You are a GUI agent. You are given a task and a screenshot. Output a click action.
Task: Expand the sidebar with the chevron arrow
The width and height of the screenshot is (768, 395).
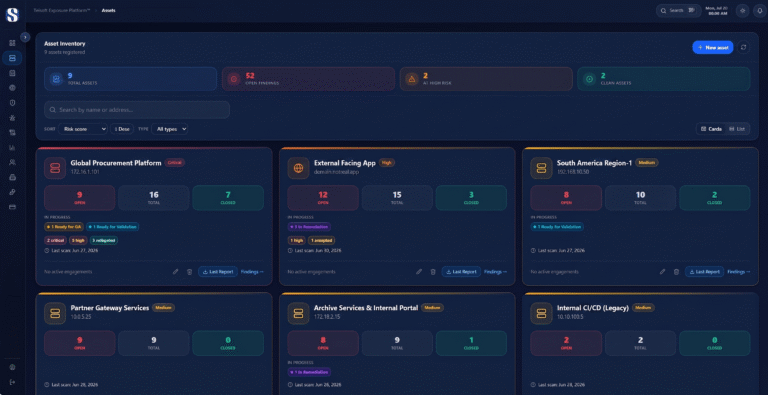pos(25,37)
